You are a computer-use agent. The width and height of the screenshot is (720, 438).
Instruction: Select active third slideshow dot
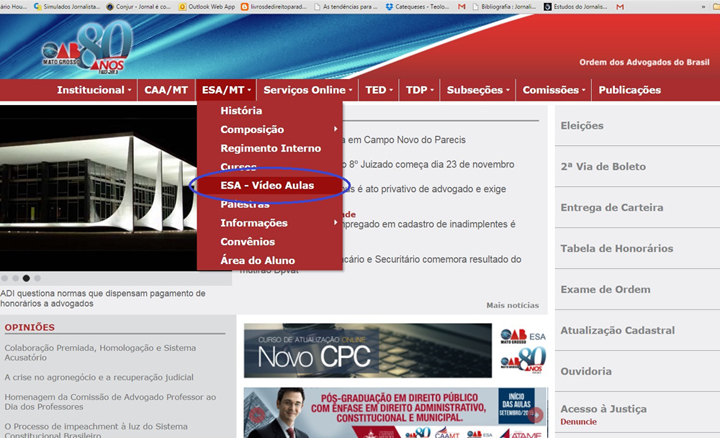pos(26,278)
